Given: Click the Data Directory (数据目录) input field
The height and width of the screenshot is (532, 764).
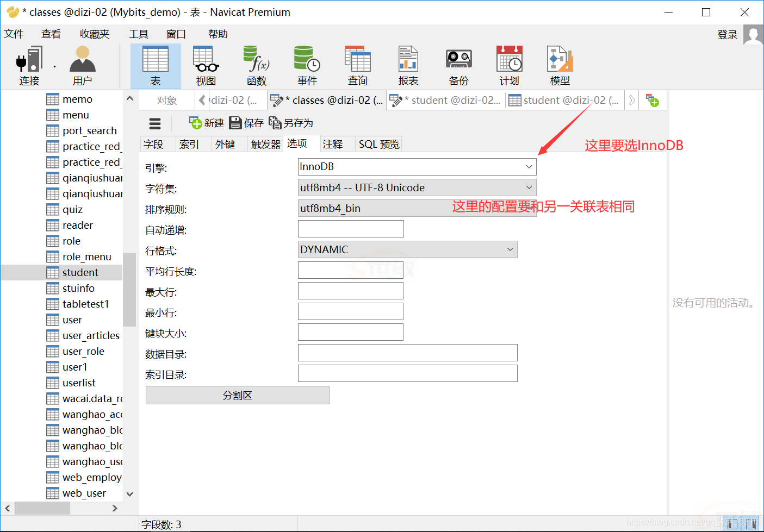Looking at the screenshot, I should point(408,353).
